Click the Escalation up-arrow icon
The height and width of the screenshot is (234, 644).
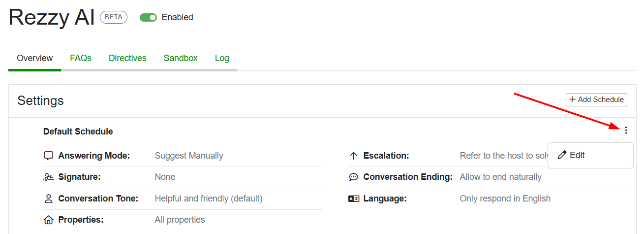tap(353, 156)
